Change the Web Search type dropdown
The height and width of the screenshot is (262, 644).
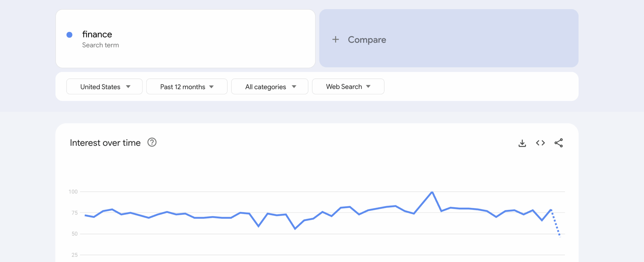pos(348,87)
